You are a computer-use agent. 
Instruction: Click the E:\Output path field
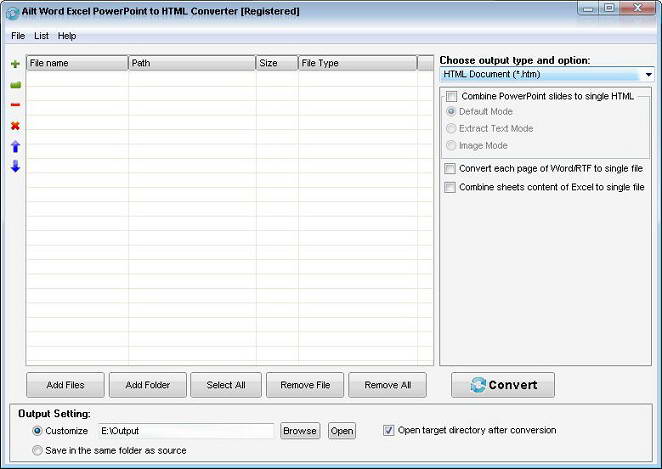coord(186,431)
